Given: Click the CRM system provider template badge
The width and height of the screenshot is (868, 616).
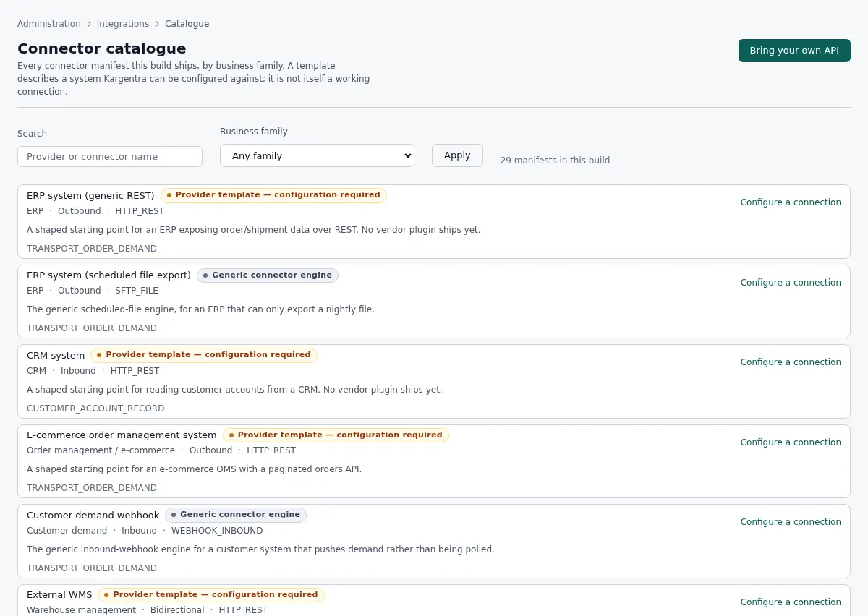Looking at the screenshot, I should point(204,355).
